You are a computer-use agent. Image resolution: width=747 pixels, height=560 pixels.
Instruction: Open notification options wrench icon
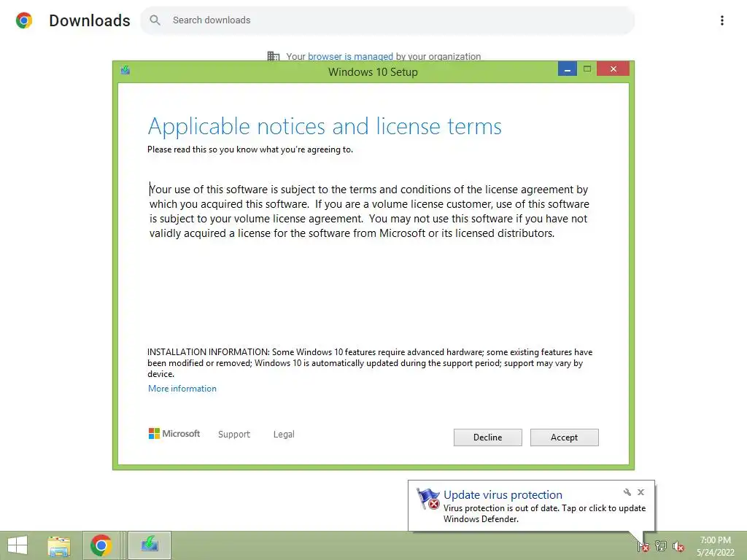click(627, 492)
